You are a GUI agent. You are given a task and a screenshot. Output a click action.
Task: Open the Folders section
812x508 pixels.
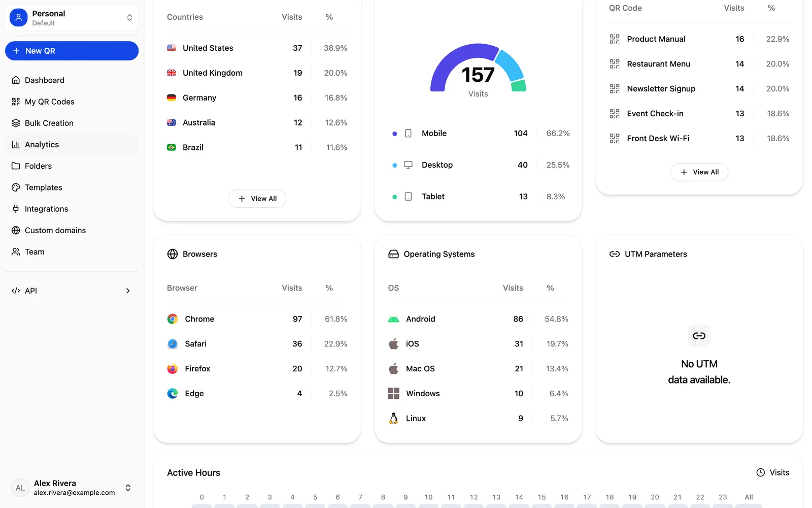point(72,166)
